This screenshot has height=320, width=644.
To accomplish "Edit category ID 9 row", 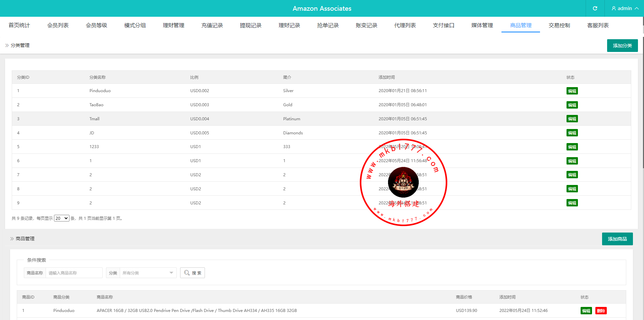I will click(x=572, y=203).
